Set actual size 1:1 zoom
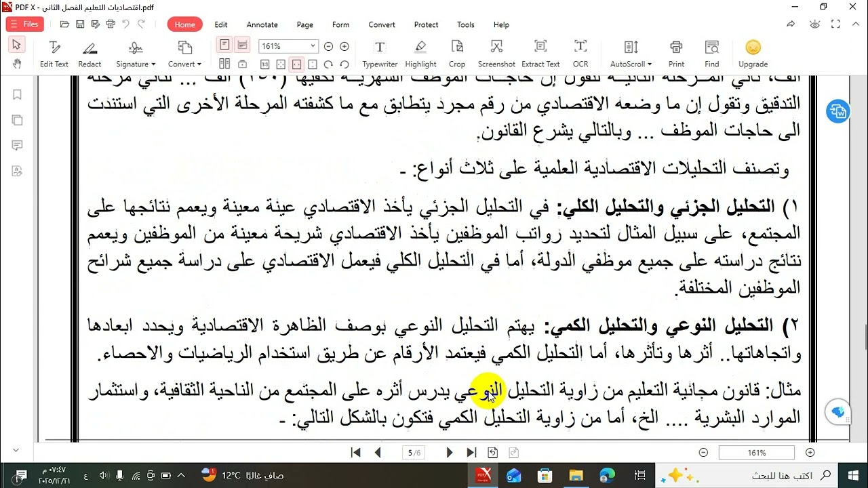Viewport: 868px width, 488px height. click(x=265, y=64)
